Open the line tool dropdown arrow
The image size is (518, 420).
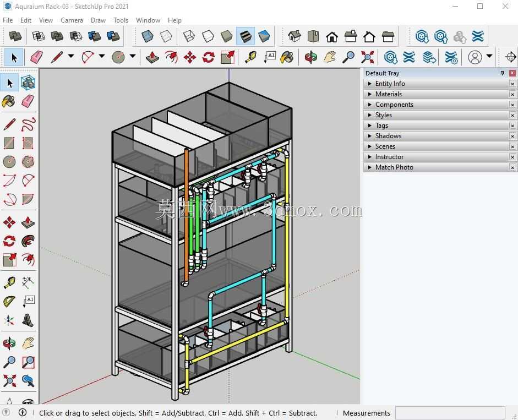tap(70, 56)
